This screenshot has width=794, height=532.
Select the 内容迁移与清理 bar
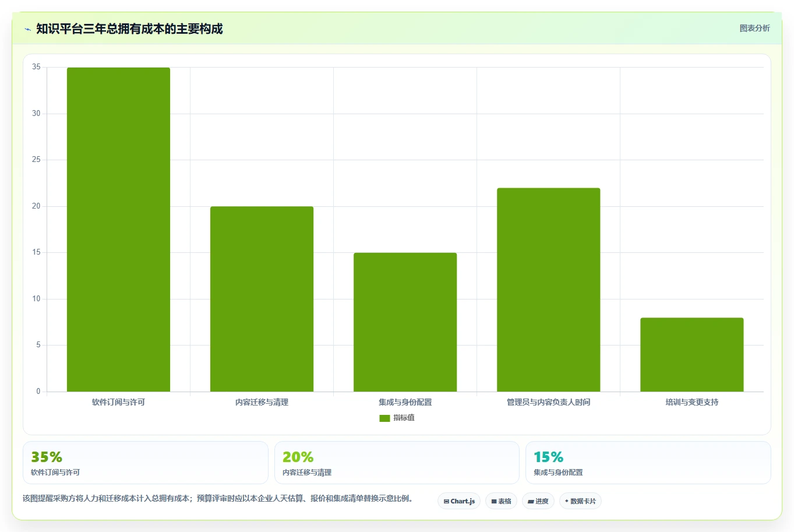tap(262, 299)
